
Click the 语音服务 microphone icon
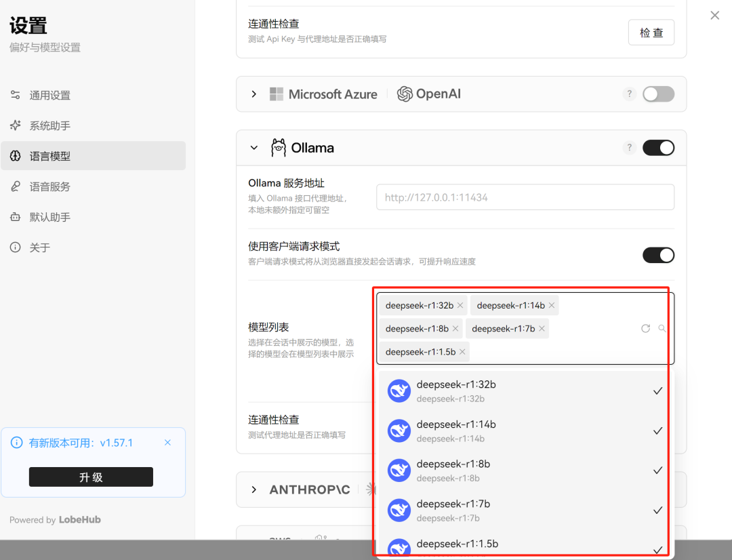point(16,187)
